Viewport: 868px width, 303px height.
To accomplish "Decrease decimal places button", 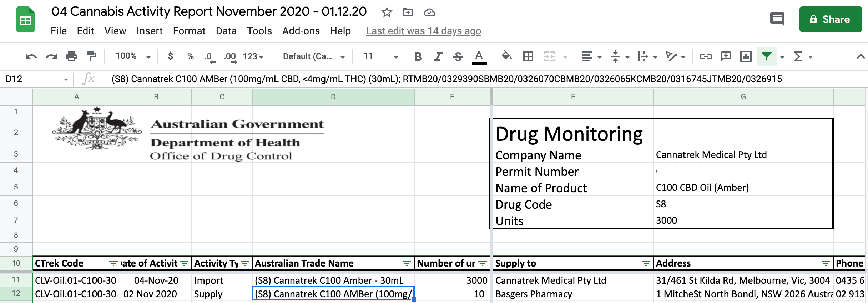I will click(210, 57).
